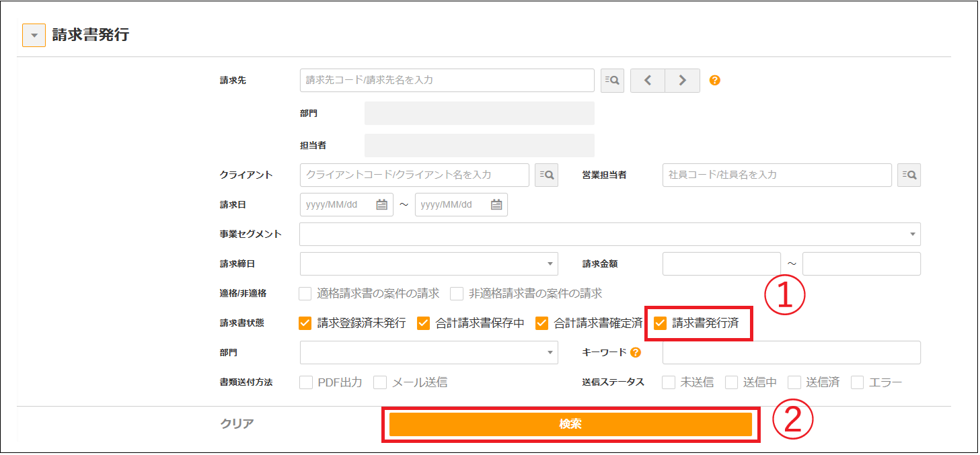Uncheck the 請求書発行済 checkbox
The image size is (980, 455).
[661, 323]
